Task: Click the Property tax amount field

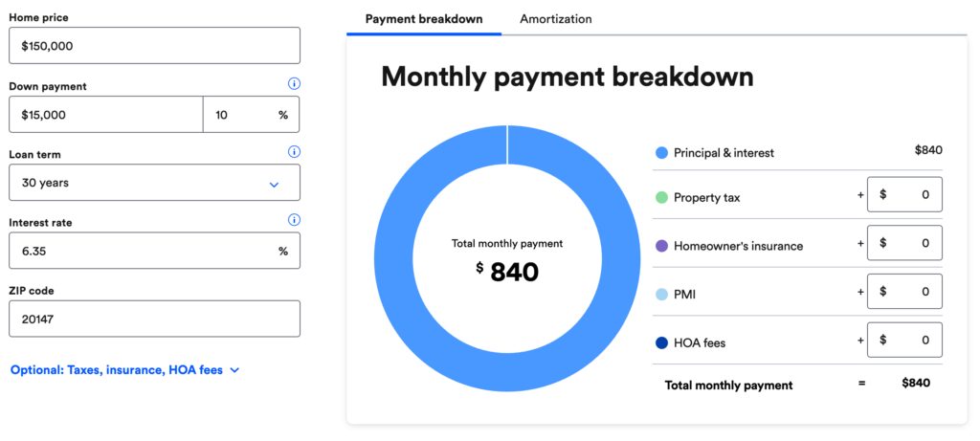Action: [x=904, y=194]
